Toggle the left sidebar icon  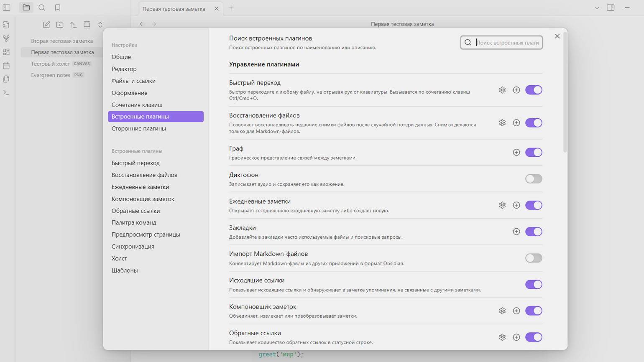pos(7,8)
